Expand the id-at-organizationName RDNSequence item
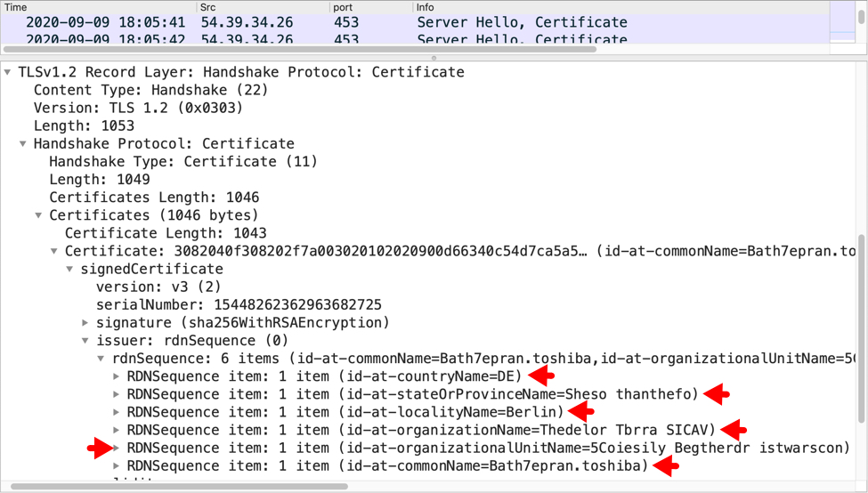The height and width of the screenshot is (493, 868). pyautogui.click(x=117, y=430)
